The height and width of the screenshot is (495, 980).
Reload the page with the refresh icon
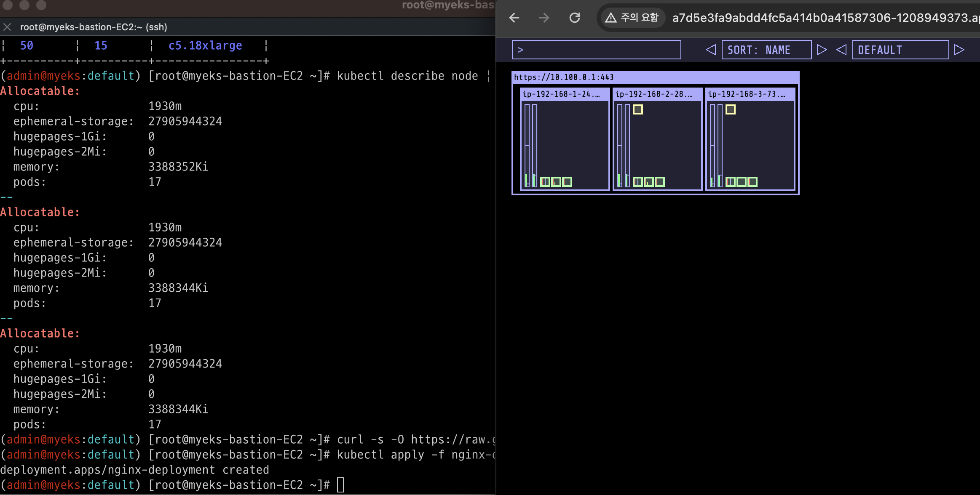pyautogui.click(x=575, y=18)
